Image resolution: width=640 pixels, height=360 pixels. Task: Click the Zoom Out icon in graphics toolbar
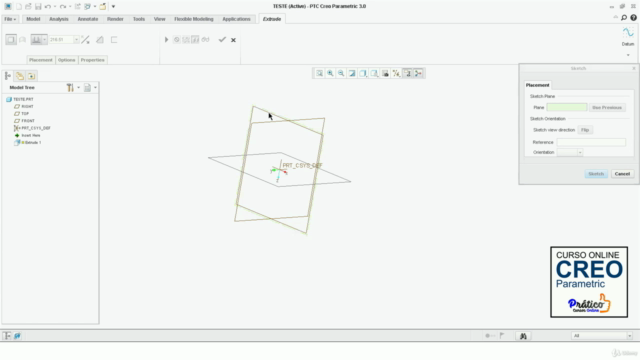341,73
